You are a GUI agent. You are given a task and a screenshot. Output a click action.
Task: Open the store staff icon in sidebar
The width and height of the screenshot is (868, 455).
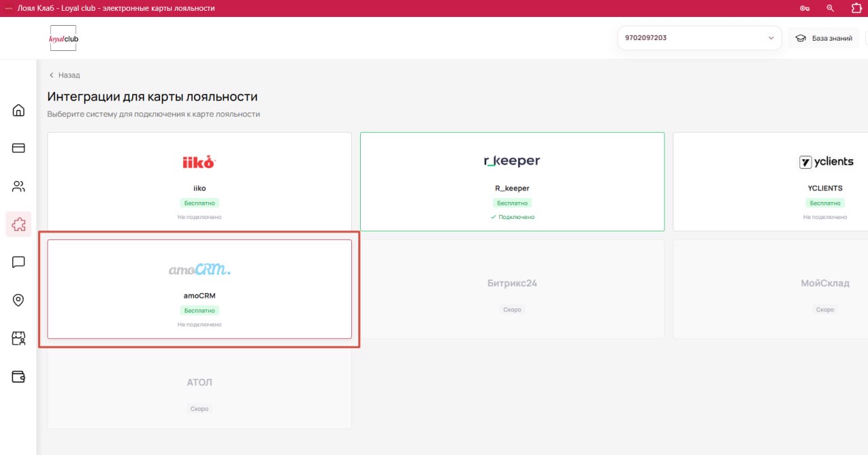18,338
